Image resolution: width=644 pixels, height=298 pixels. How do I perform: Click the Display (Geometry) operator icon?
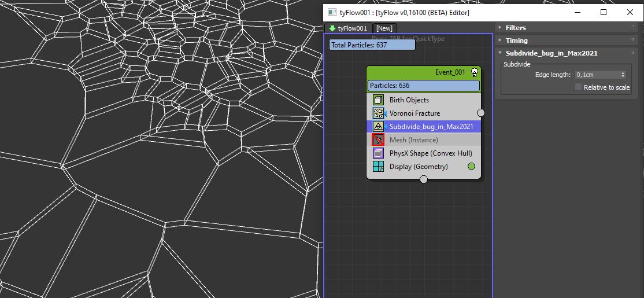[x=378, y=167]
